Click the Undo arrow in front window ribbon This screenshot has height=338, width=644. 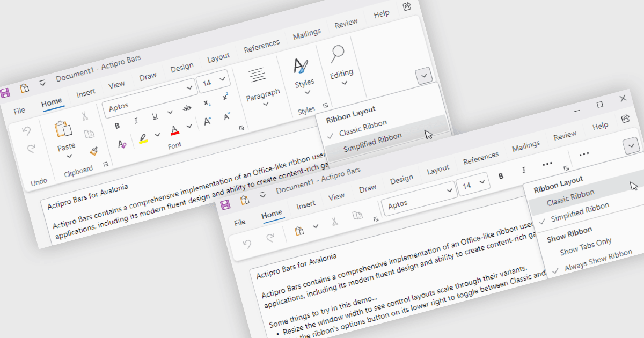(x=247, y=244)
